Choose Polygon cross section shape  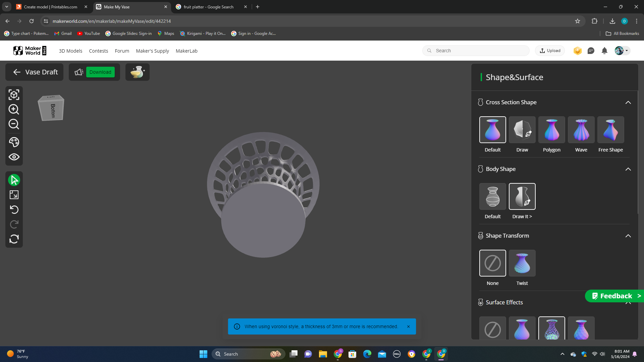click(551, 130)
